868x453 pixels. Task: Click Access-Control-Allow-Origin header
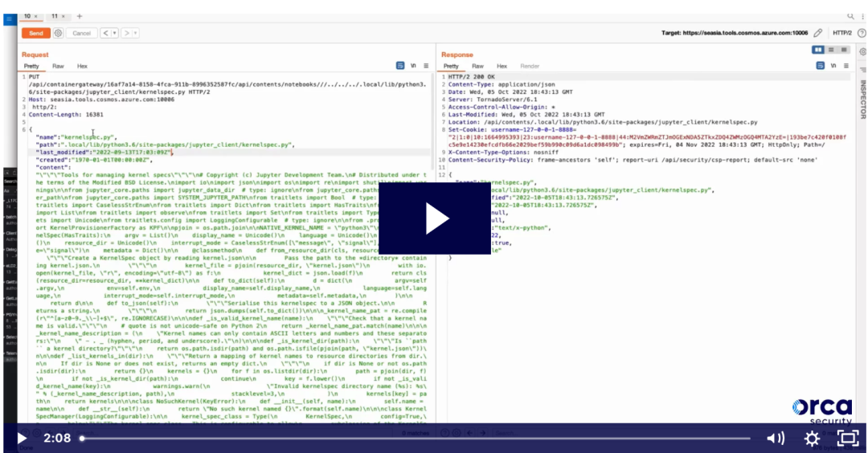(x=502, y=108)
